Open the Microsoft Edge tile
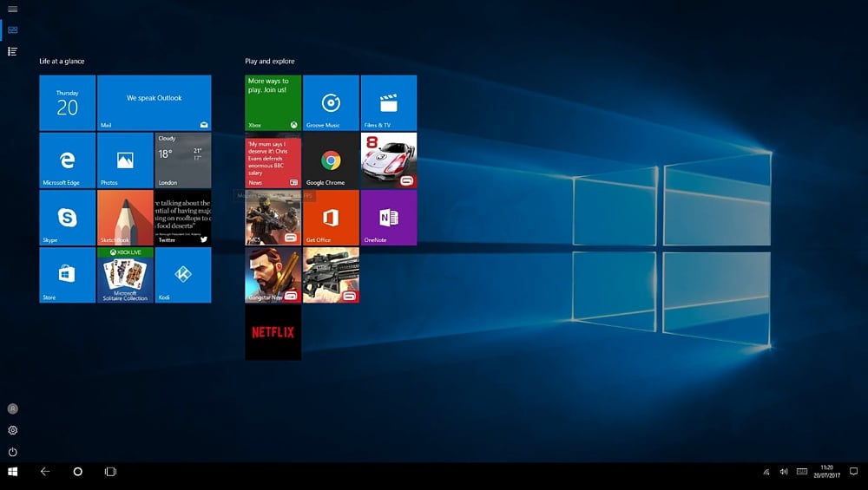Image resolution: width=868 pixels, height=490 pixels. click(x=67, y=160)
